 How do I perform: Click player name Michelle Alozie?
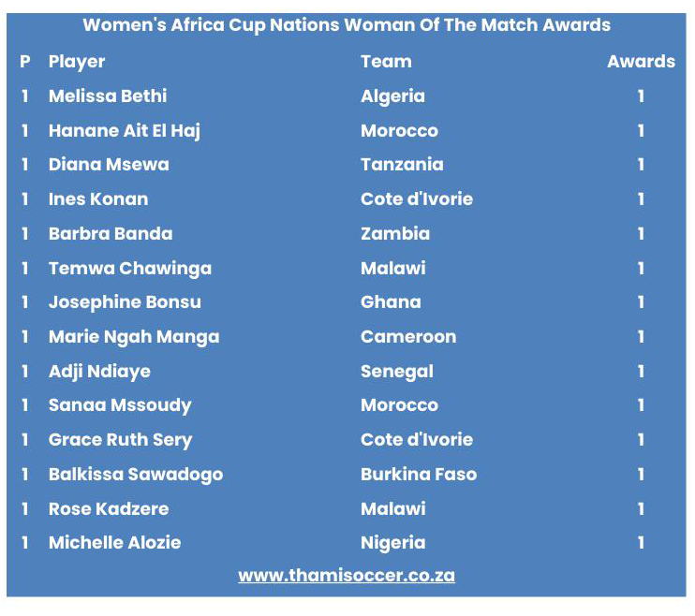click(x=115, y=542)
